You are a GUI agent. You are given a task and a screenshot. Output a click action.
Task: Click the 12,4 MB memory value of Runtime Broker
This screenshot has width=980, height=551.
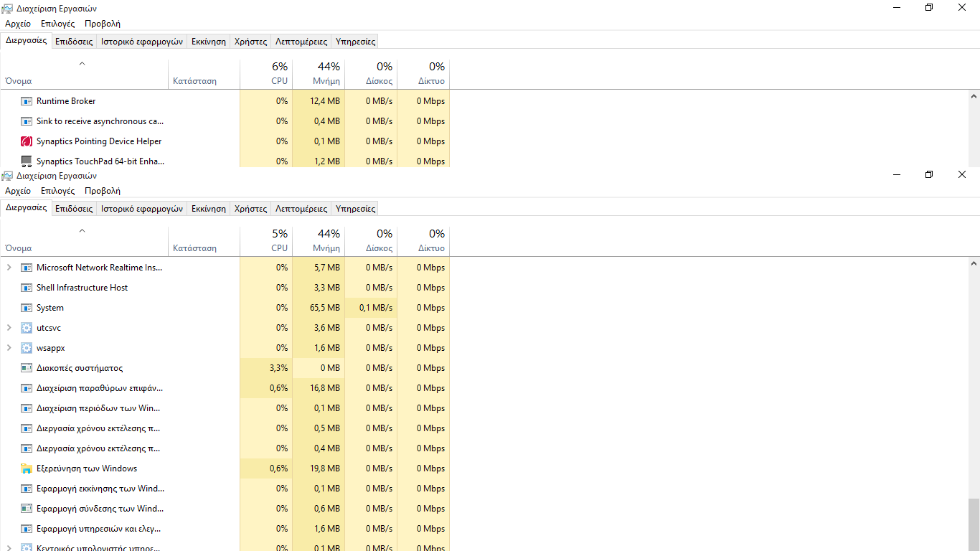tap(325, 101)
